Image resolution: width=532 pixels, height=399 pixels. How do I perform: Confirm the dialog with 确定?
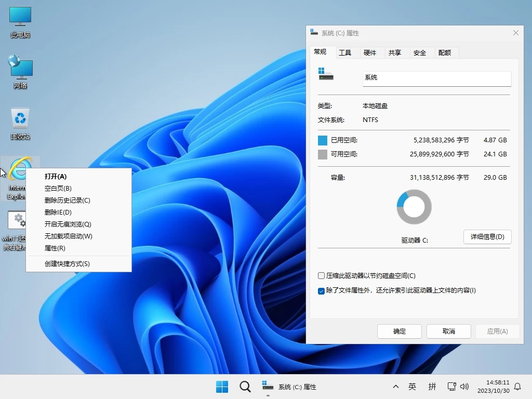[x=399, y=331]
